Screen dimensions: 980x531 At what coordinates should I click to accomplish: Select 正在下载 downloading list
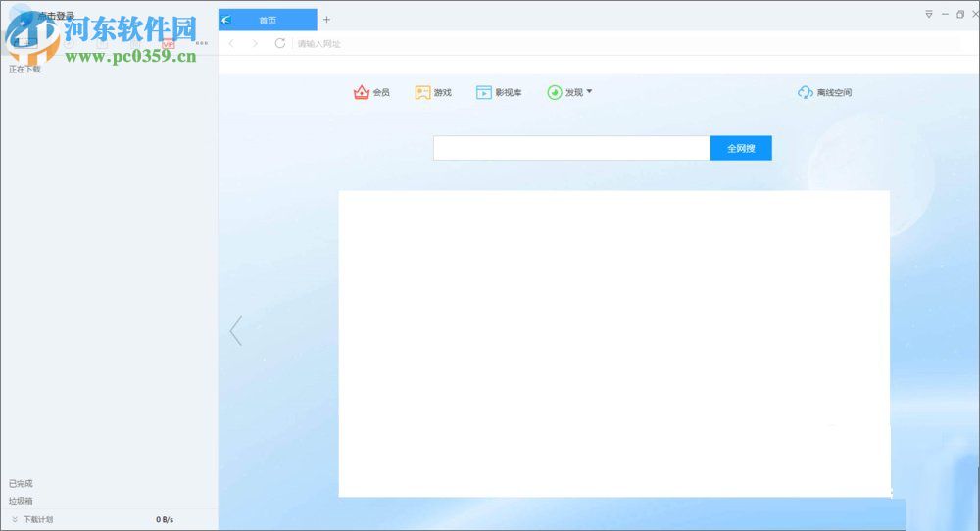click(25, 70)
